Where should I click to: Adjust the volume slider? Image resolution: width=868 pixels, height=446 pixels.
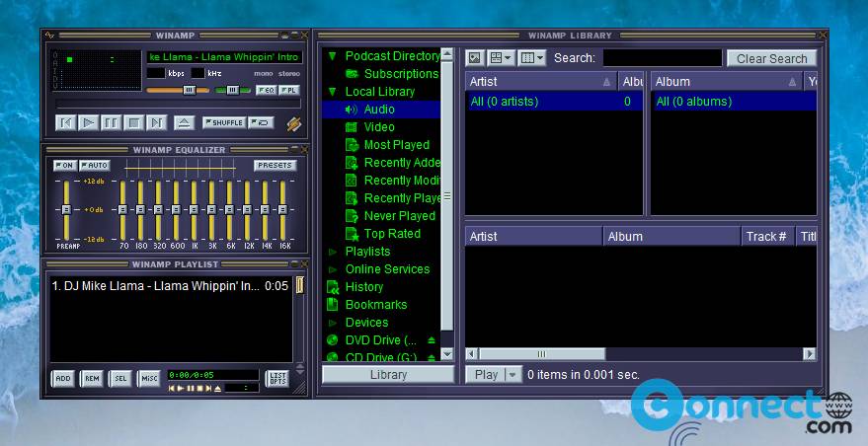click(x=178, y=90)
